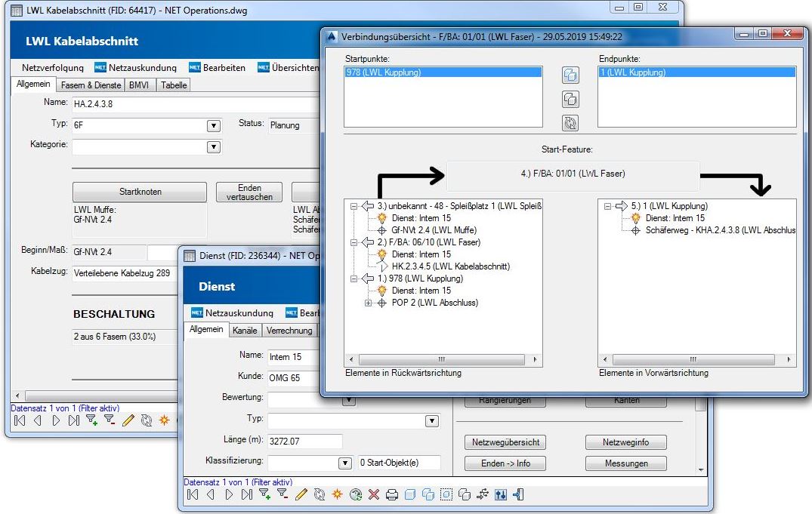Create new record with the star icon
Image resolution: width=812 pixels, height=514 pixels.
pos(336,494)
